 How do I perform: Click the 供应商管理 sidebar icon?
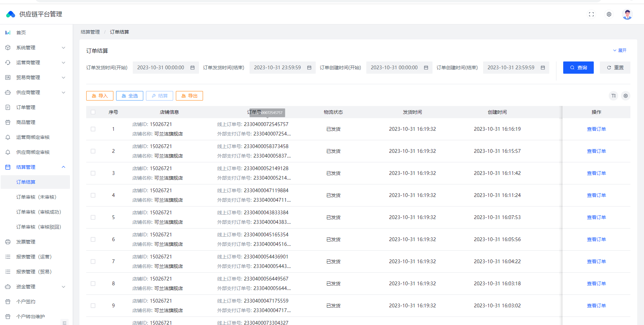point(8,92)
